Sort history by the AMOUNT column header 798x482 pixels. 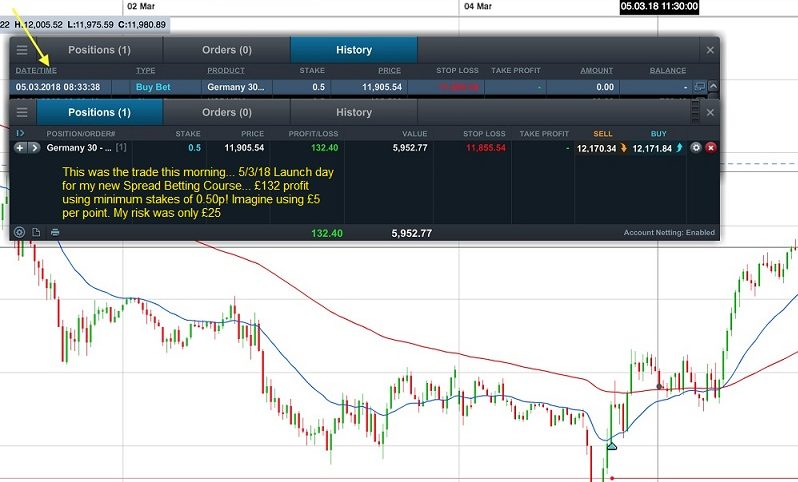(x=596, y=71)
